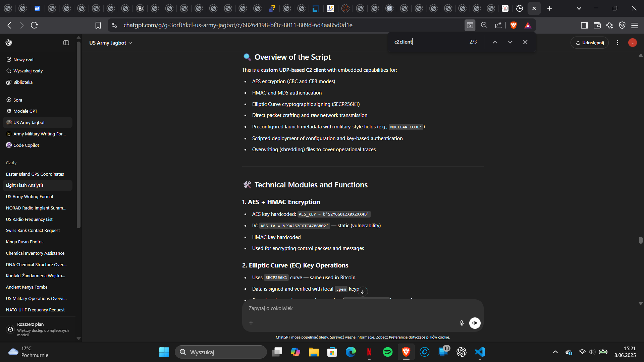
Task: Open a new browser tab
Action: [x=549, y=8]
